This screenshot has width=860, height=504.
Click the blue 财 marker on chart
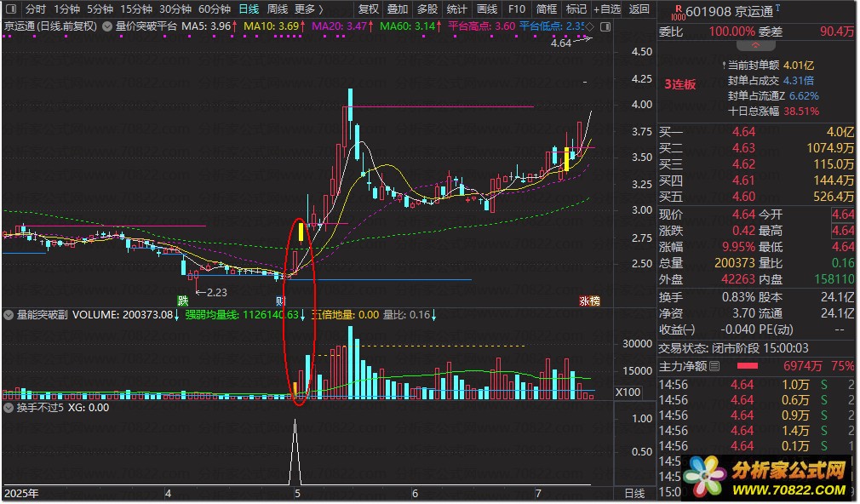click(280, 301)
